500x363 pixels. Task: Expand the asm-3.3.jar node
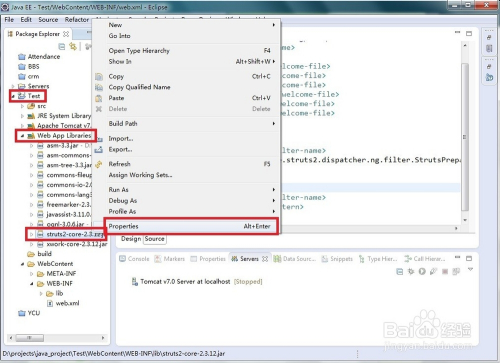click(32, 146)
